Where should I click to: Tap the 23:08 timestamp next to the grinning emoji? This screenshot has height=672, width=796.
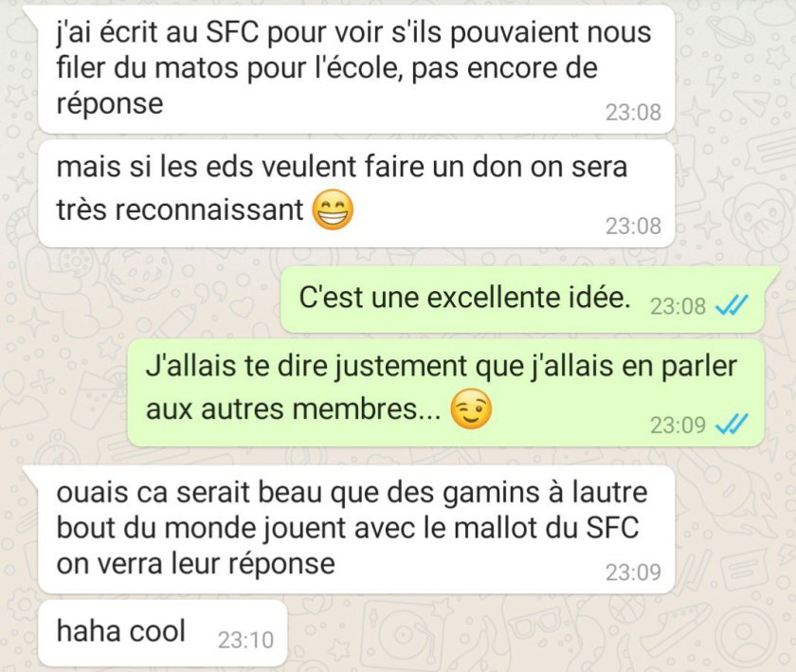tap(633, 226)
